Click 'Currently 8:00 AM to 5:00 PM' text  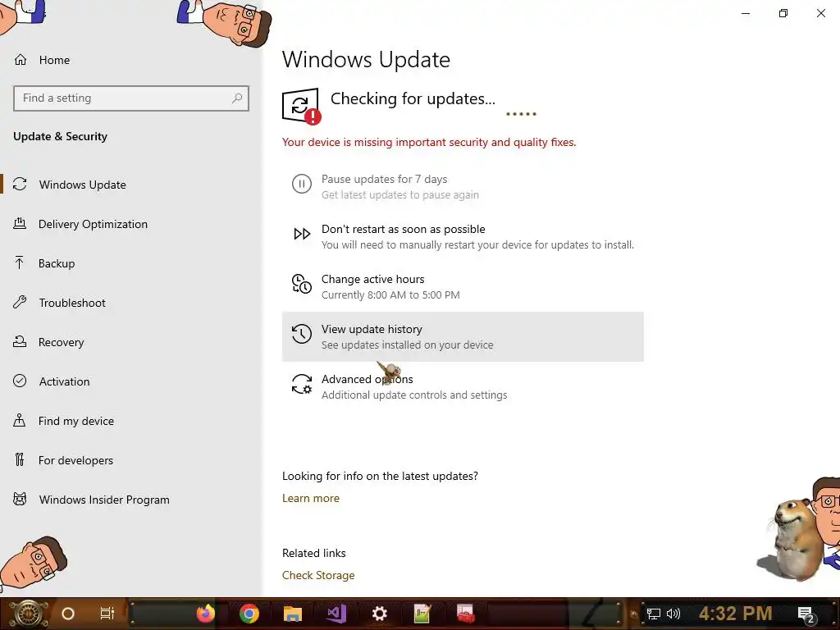click(x=390, y=294)
